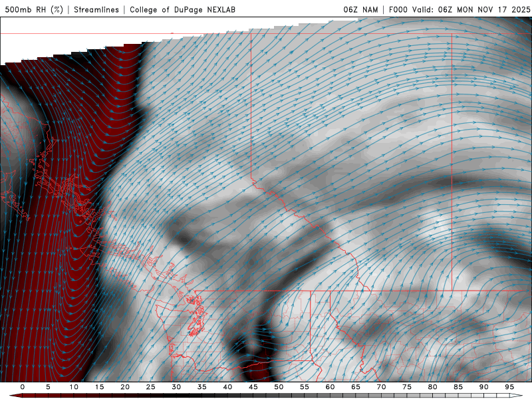
Task: Click the colorbar label '55'
Action: click(x=305, y=387)
